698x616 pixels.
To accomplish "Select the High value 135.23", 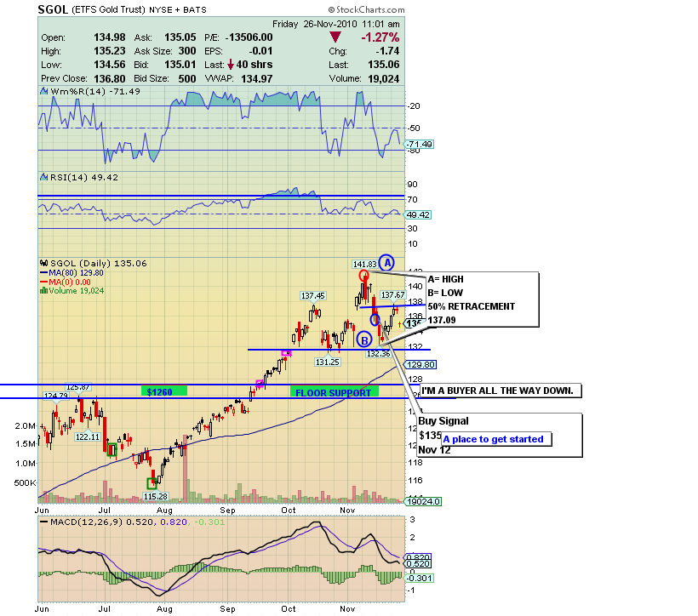I will [110, 51].
